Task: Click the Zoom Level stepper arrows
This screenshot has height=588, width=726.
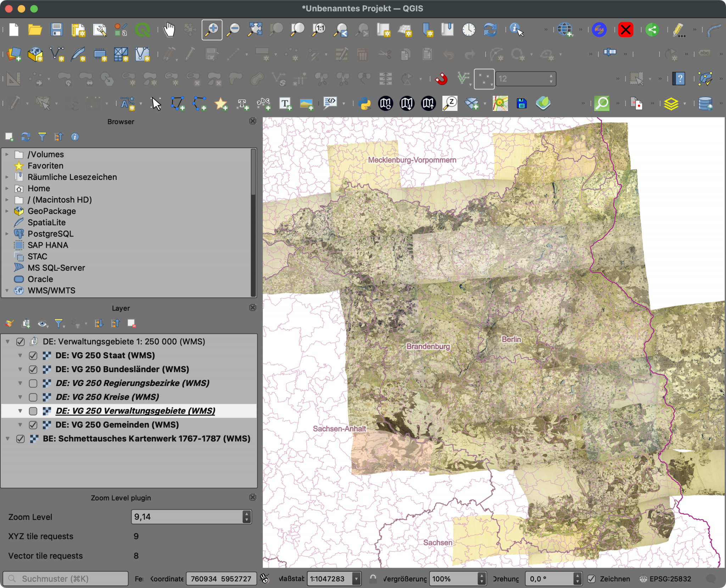Action: (247, 517)
